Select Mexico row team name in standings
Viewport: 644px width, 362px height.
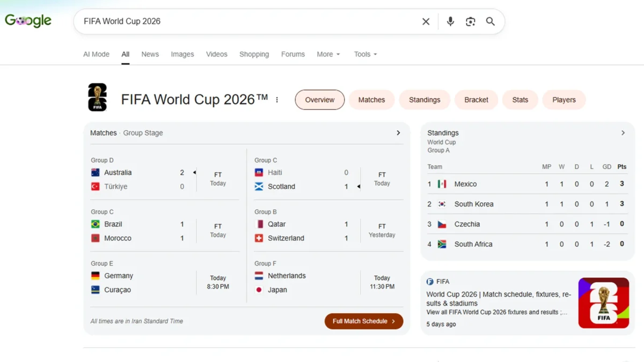point(465,184)
